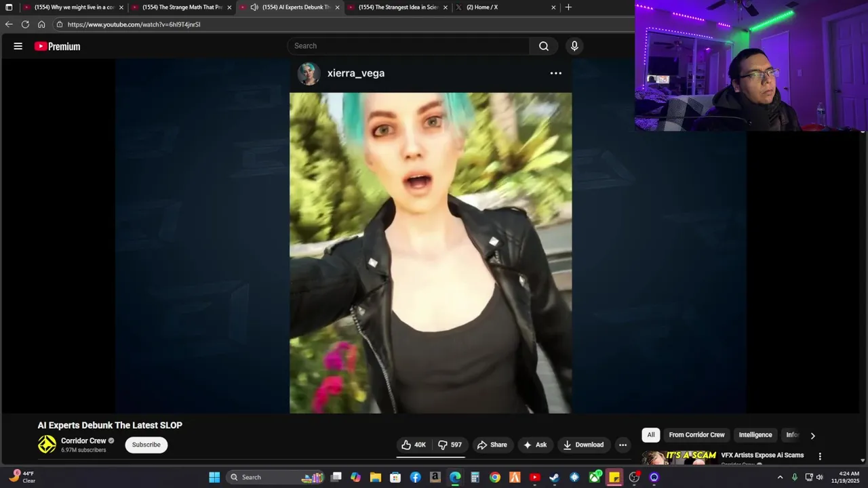Image resolution: width=868 pixels, height=488 pixels.
Task: Open a new browser tab
Action: click(568, 7)
